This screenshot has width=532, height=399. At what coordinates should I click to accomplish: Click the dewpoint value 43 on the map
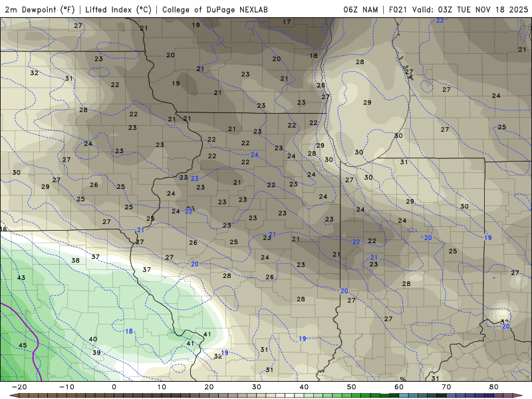(21, 277)
